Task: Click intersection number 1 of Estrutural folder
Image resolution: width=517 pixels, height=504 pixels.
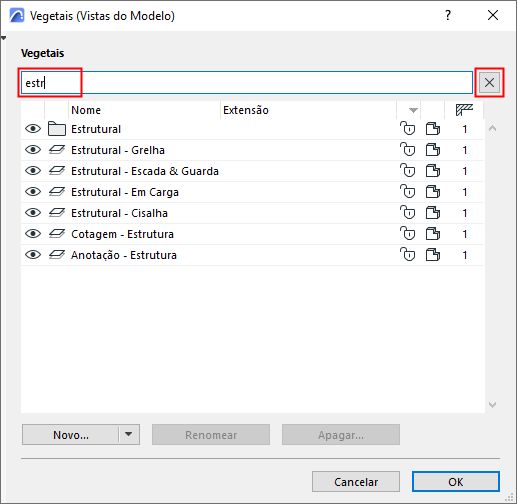Action: [464, 129]
